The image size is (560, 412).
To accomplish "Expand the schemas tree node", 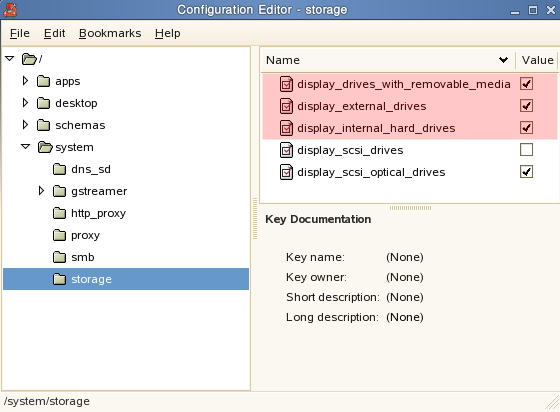I will [x=25, y=125].
